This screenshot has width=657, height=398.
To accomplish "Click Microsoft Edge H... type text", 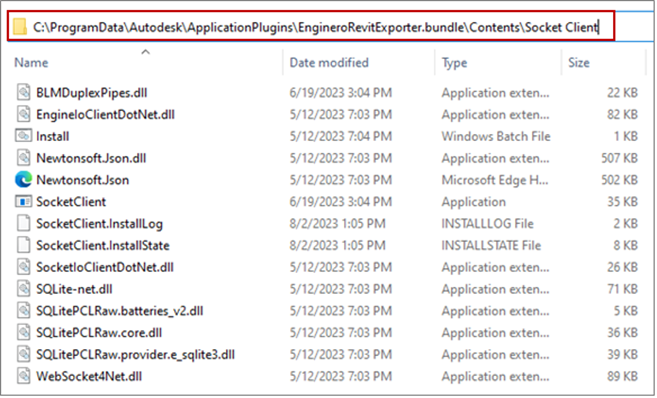I will [x=494, y=180].
